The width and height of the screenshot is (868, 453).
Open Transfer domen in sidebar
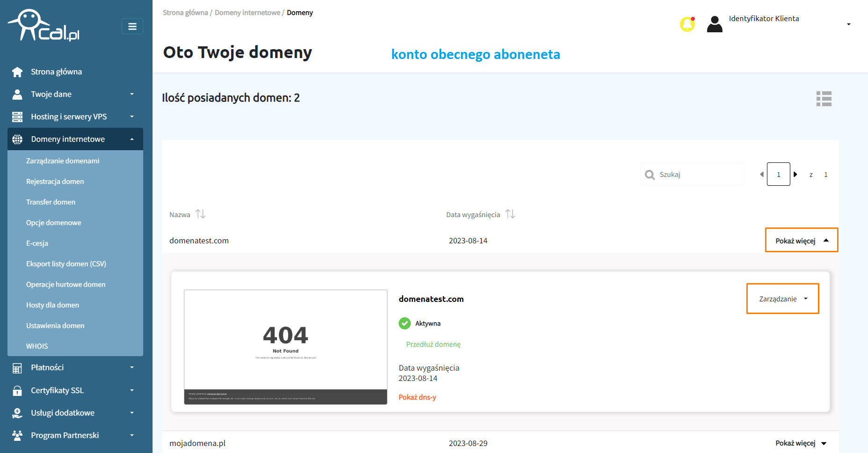point(51,202)
